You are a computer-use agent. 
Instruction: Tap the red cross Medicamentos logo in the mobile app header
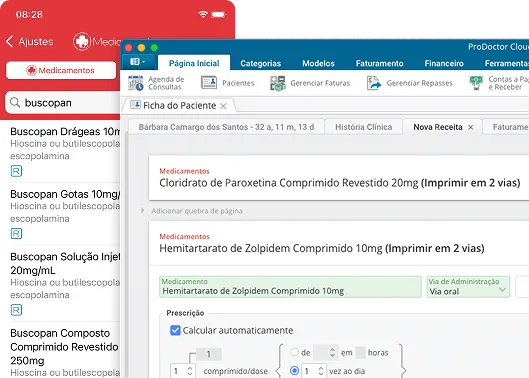82,42
